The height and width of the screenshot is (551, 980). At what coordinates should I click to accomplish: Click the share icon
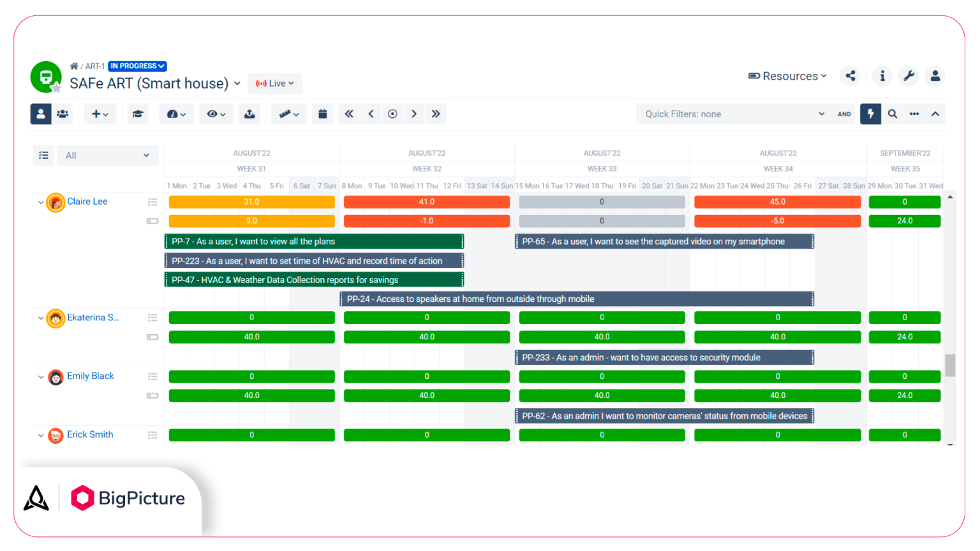[x=850, y=76]
